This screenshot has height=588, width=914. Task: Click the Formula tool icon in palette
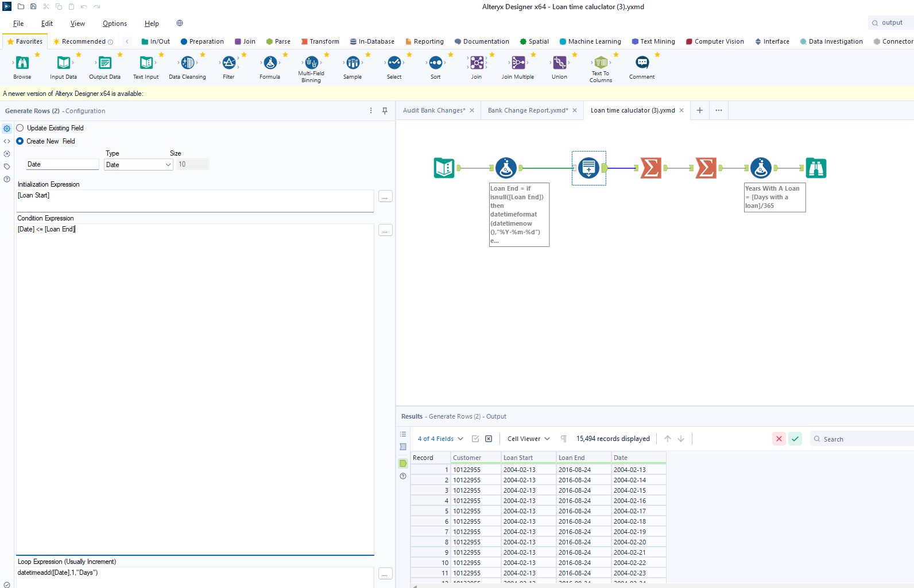pos(270,63)
